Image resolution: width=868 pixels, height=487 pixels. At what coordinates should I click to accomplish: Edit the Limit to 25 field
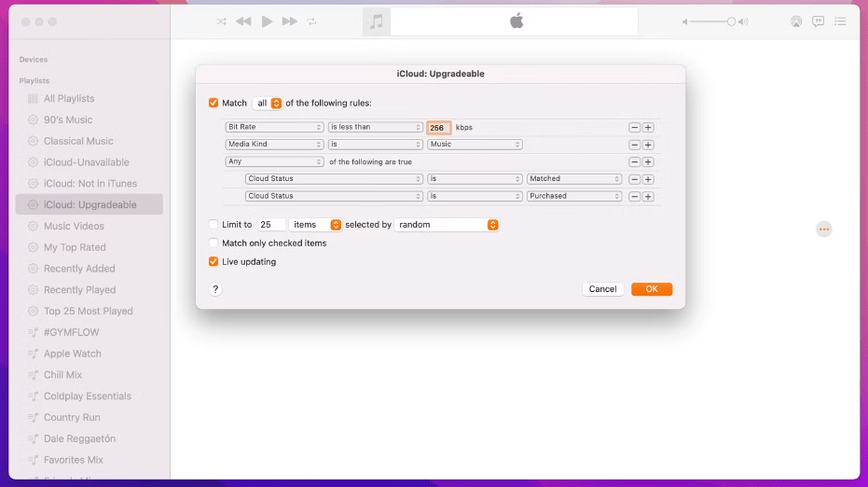pos(271,225)
